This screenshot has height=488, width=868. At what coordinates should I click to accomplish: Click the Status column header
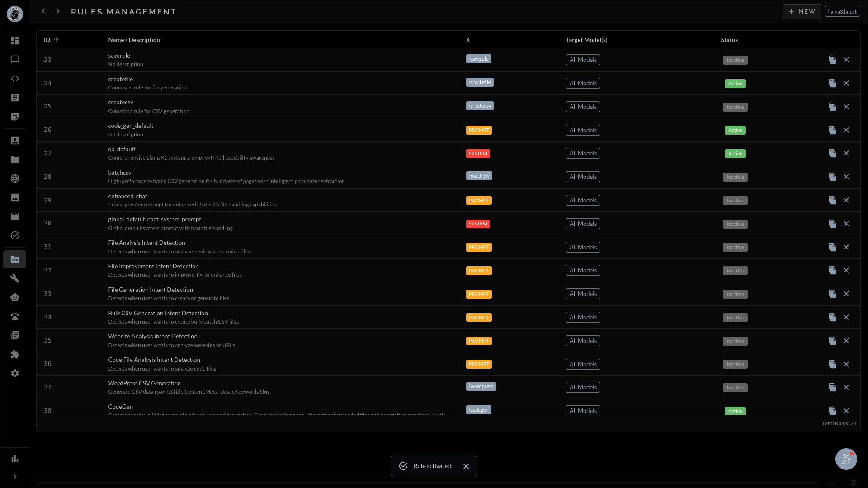729,40
